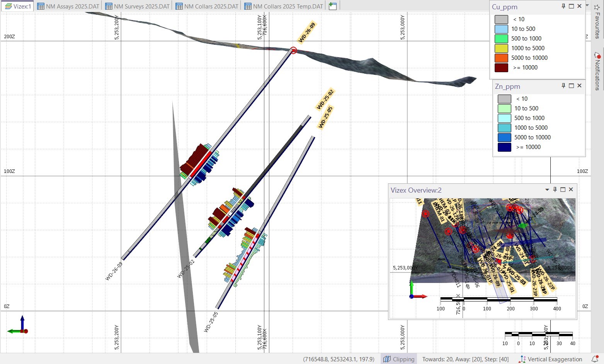Click the new tab plus icon

tap(332, 6)
